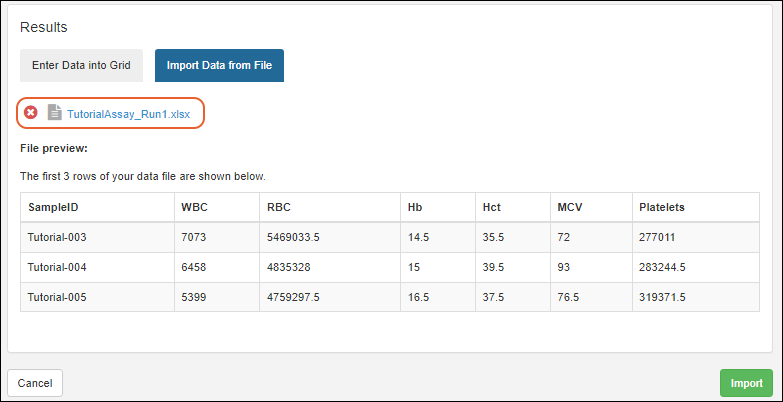Image resolution: width=783 pixels, height=402 pixels.
Task: Select the Tutorial-005 sample cell
Action: click(62, 297)
